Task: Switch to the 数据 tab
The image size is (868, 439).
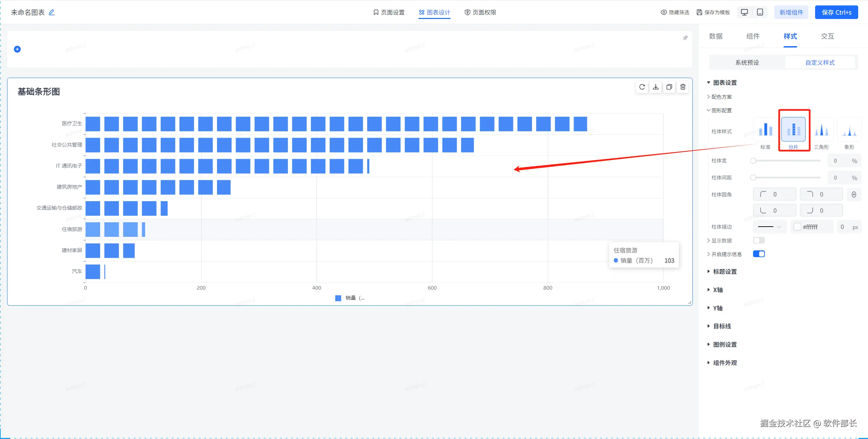Action: pos(716,36)
